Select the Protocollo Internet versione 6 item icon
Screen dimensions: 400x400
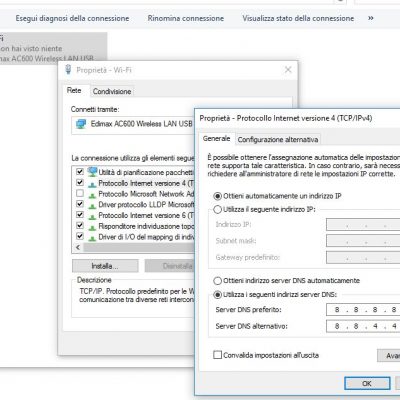point(92,216)
